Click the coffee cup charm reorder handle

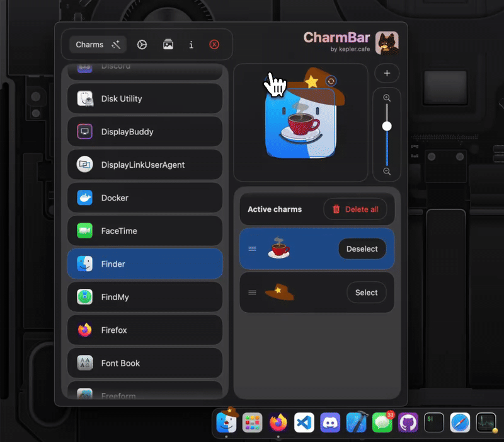(253, 248)
